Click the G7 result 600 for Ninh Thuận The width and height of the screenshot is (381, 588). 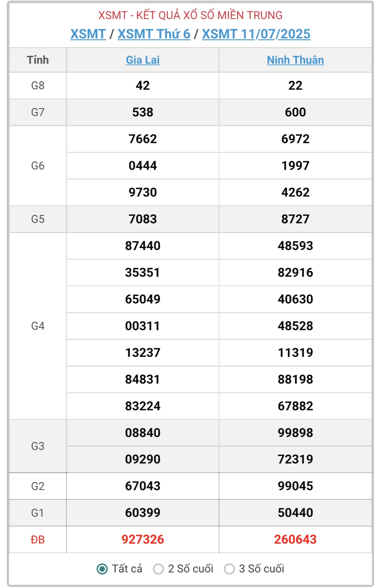295,112
